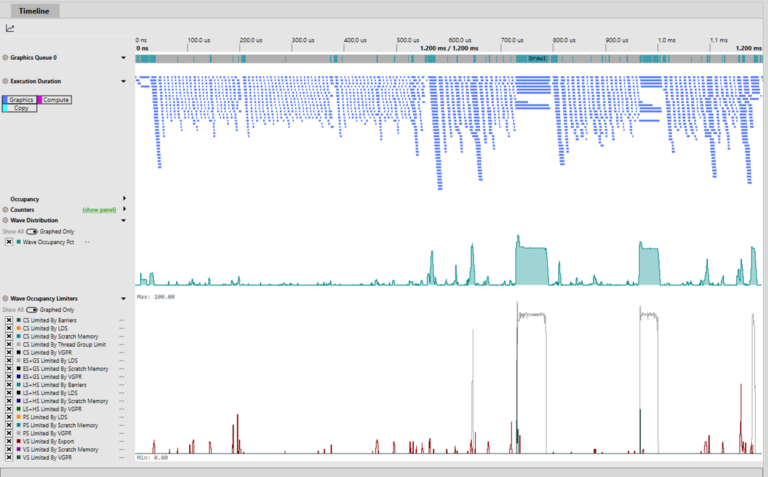Viewport: 768px width, 477px height.
Task: Click the 1.0 ms mark on the time ruler
Action: (x=667, y=40)
